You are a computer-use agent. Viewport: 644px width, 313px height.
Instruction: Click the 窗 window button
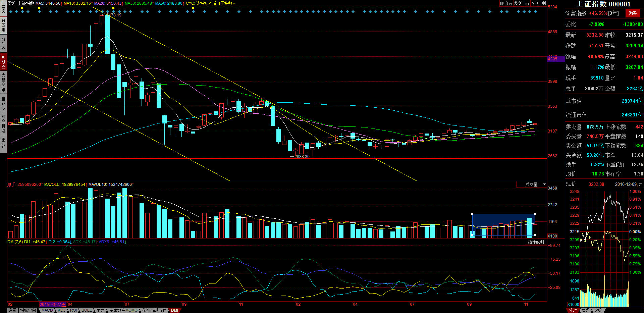pos(527,3)
